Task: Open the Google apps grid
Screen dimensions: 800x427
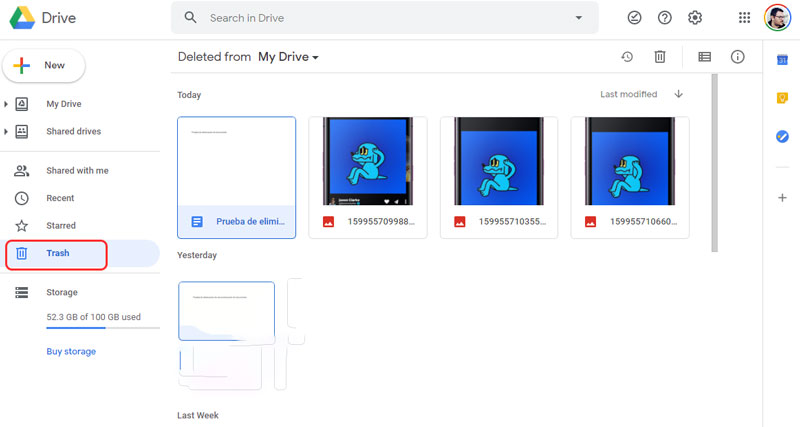Action: pyautogui.click(x=744, y=18)
